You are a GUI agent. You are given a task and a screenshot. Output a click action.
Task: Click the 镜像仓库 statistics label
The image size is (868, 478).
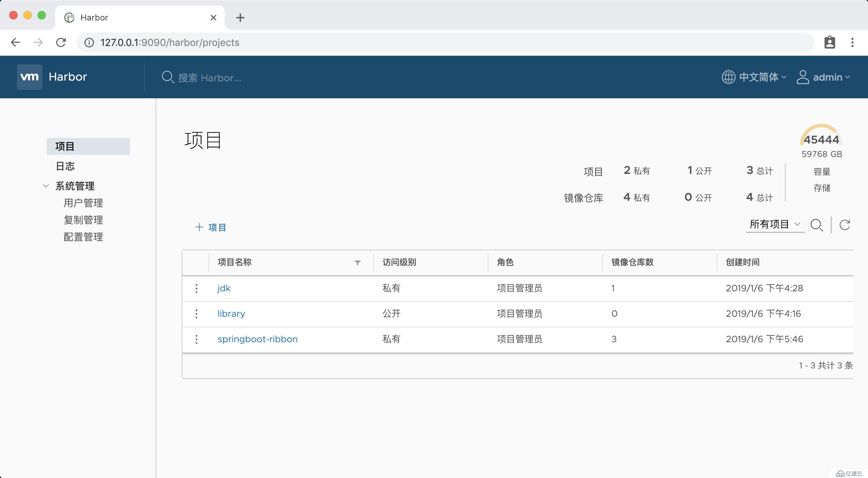click(x=583, y=198)
